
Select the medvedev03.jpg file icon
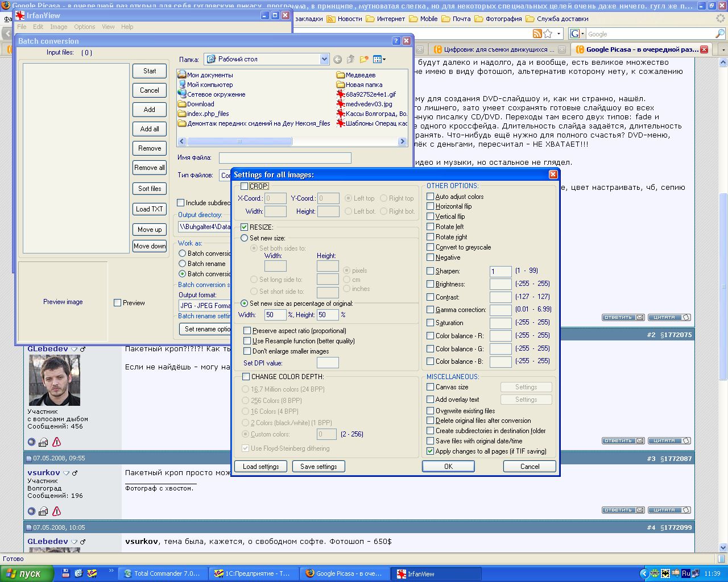(341, 104)
